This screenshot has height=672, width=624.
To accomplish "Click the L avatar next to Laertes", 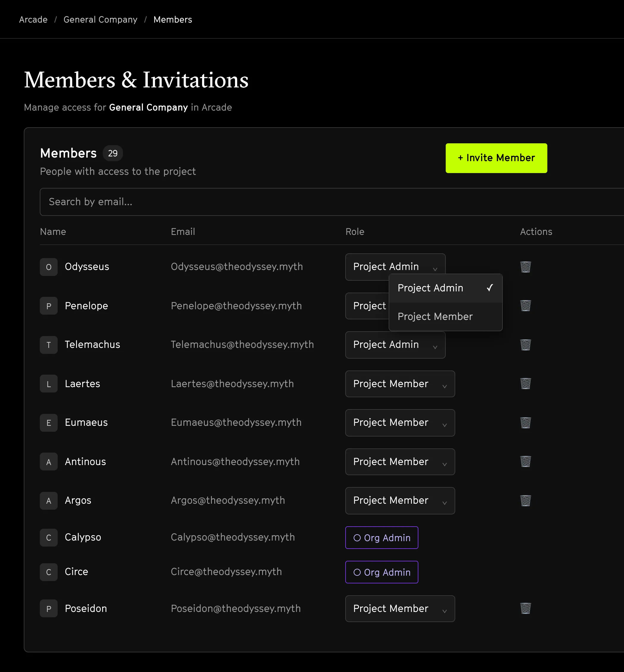I will [49, 384].
